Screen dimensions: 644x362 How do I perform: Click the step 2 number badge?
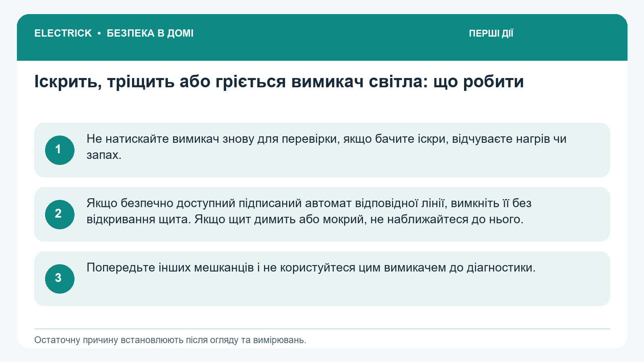(60, 214)
